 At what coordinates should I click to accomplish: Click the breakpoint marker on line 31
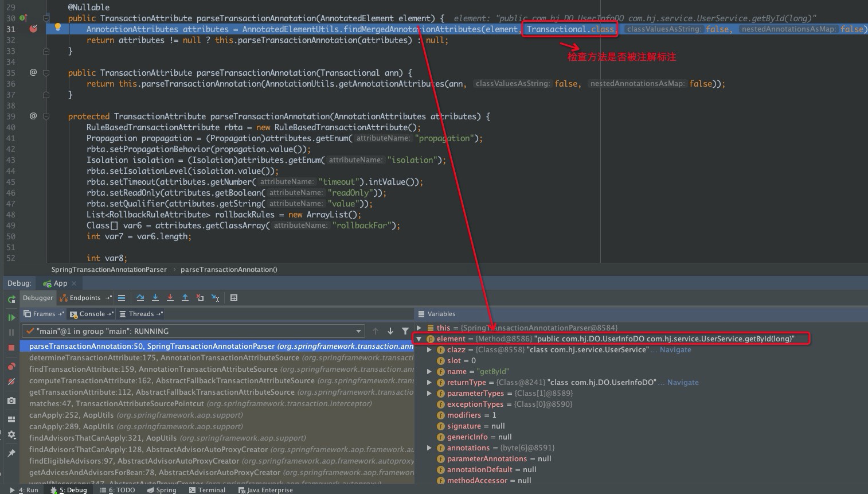(33, 29)
